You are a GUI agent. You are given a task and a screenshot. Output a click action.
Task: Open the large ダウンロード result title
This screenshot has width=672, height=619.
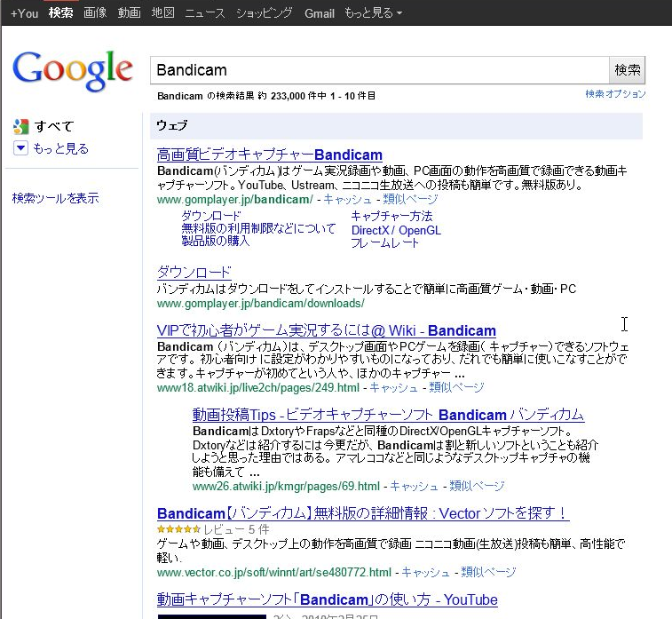click(x=194, y=273)
